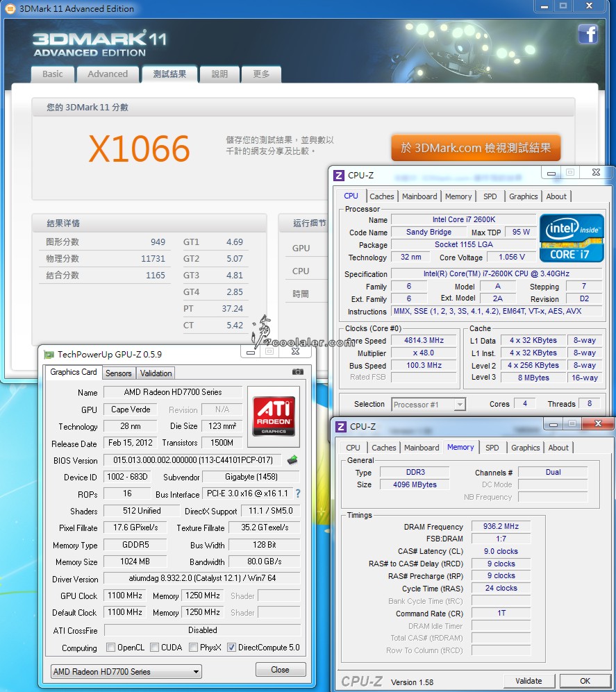The width and height of the screenshot is (616, 692).
Task: Click the Bus Interface question mark
Action: pyautogui.click(x=298, y=493)
